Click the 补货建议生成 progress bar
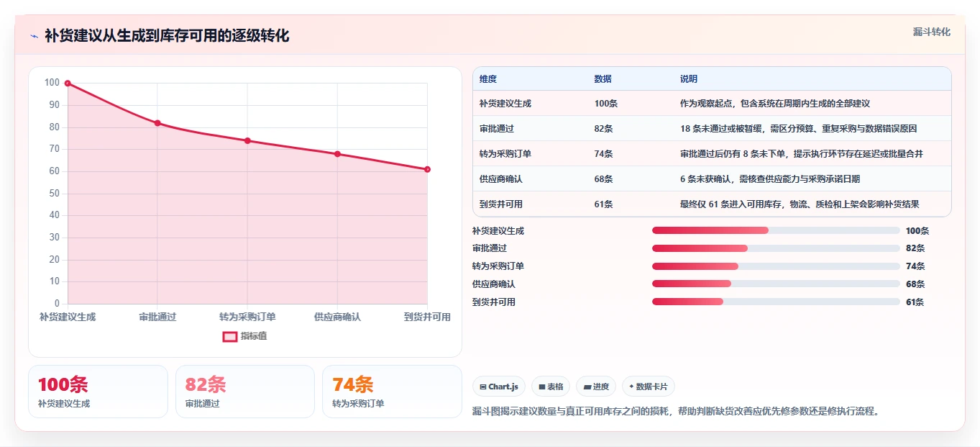 pyautogui.click(x=776, y=230)
